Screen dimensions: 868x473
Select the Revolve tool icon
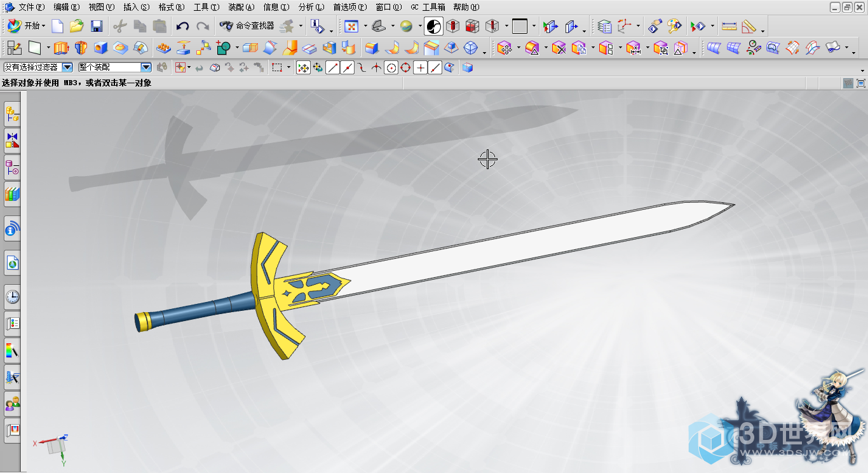pyautogui.click(x=81, y=48)
